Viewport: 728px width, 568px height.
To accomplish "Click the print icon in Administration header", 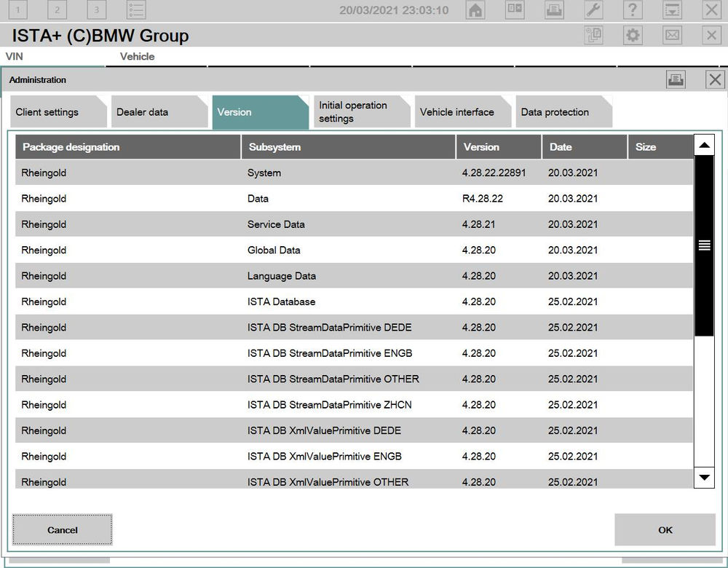I will pyautogui.click(x=676, y=80).
